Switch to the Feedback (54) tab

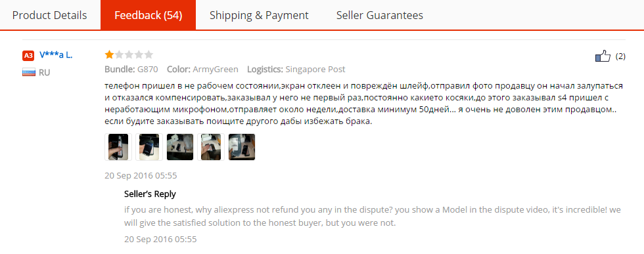pyautogui.click(x=149, y=15)
